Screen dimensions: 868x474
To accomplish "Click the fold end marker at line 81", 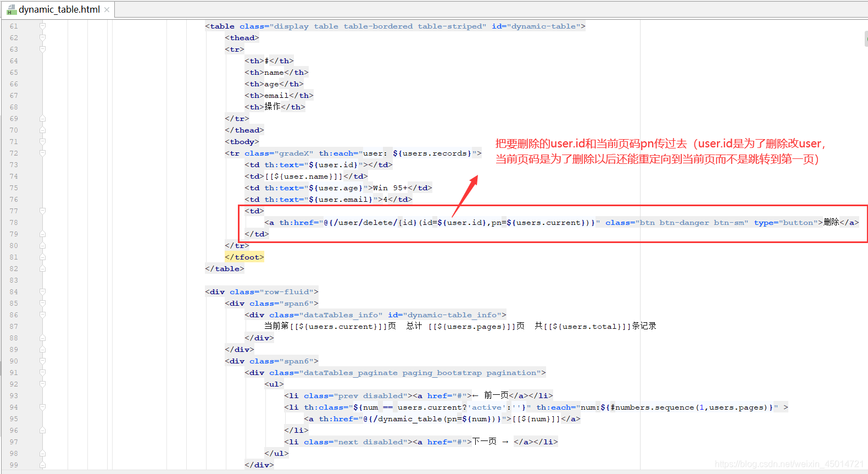I will tap(42, 257).
